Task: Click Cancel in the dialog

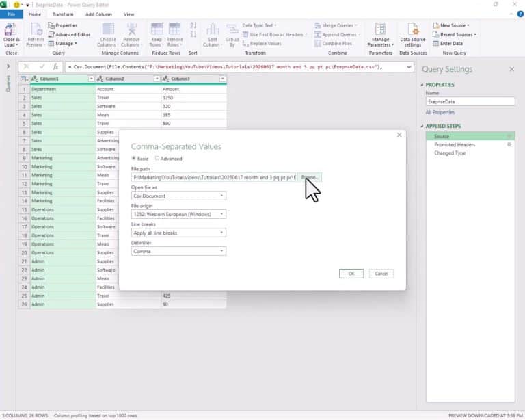Action: (381, 274)
